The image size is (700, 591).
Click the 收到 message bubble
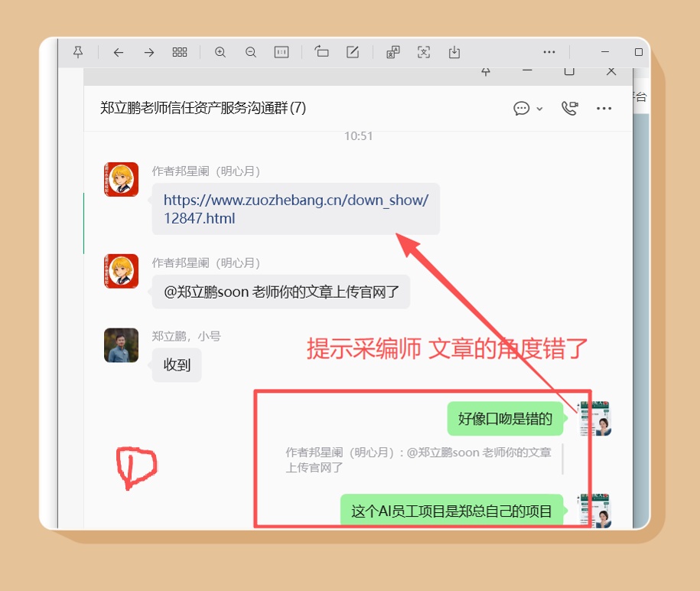point(177,365)
